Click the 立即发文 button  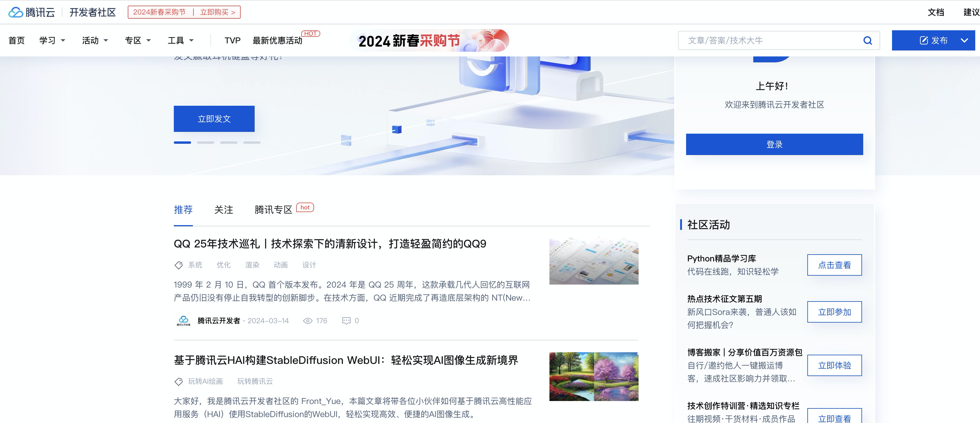tap(214, 118)
